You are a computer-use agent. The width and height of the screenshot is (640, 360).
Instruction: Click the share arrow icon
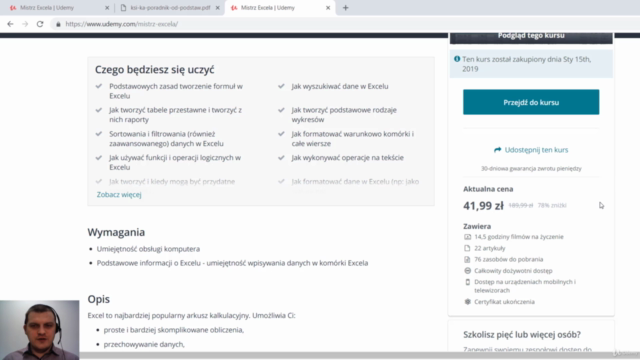[x=498, y=150]
